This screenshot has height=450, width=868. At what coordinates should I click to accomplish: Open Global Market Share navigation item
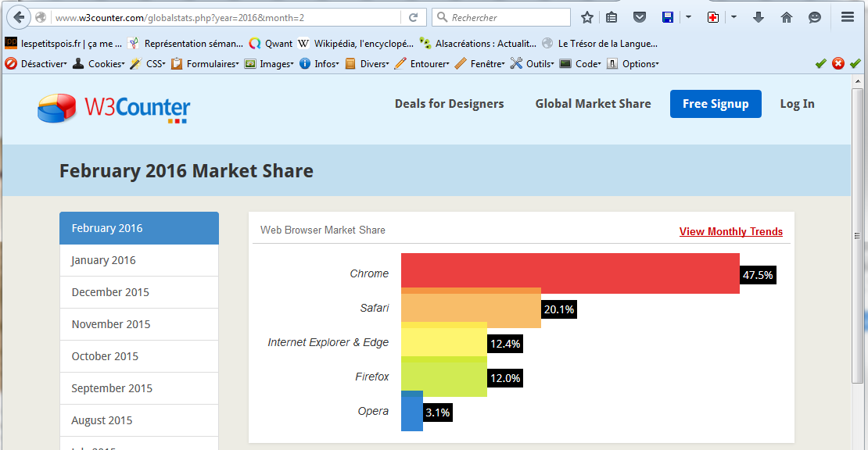[x=593, y=104]
